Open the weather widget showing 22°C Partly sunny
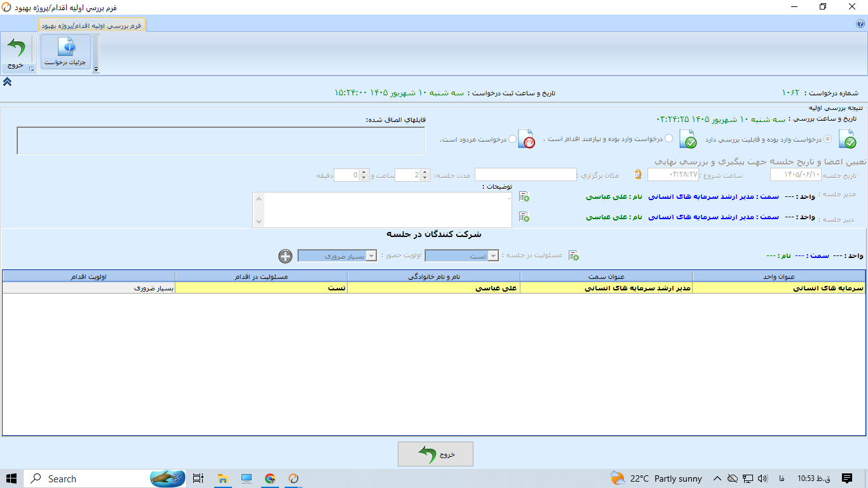This screenshot has width=868, height=488. coord(656,478)
